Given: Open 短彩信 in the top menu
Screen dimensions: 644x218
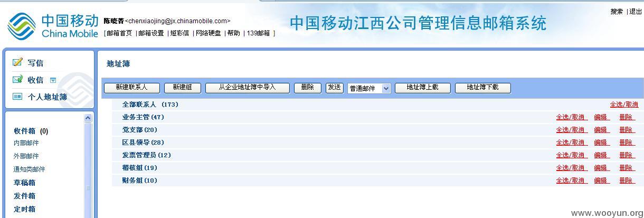Looking at the screenshot, I should 179,33.
